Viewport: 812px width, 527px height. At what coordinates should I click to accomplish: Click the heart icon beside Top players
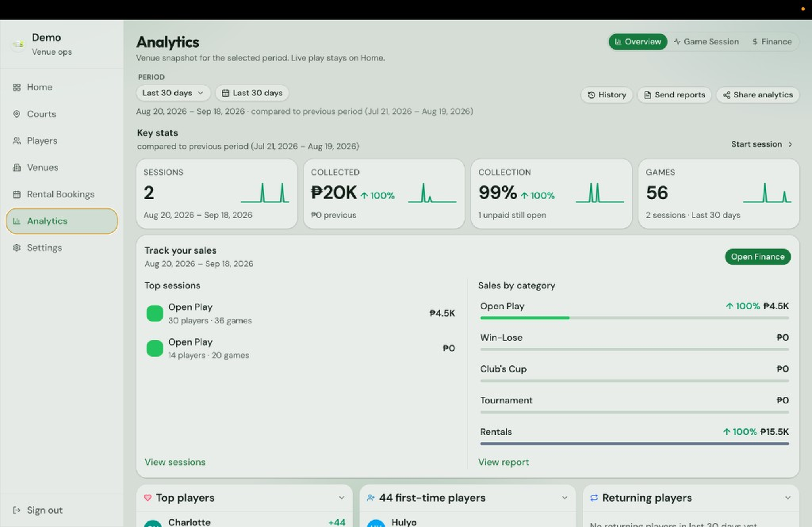point(147,498)
